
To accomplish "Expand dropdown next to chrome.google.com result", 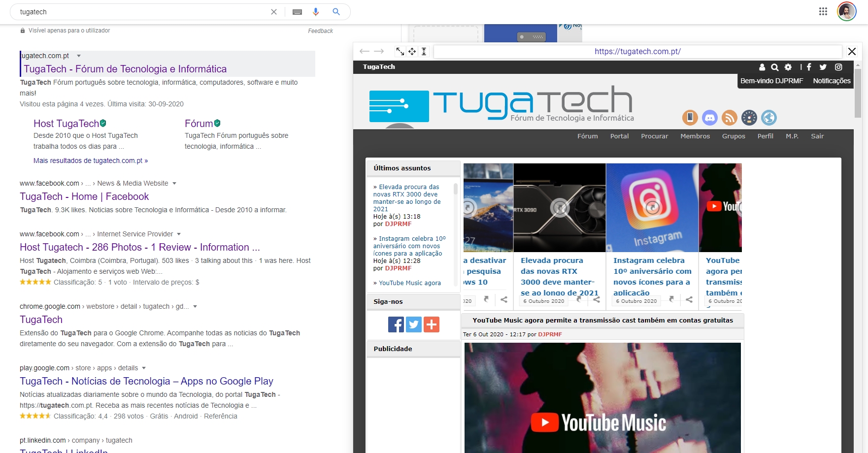I will pyautogui.click(x=195, y=307).
